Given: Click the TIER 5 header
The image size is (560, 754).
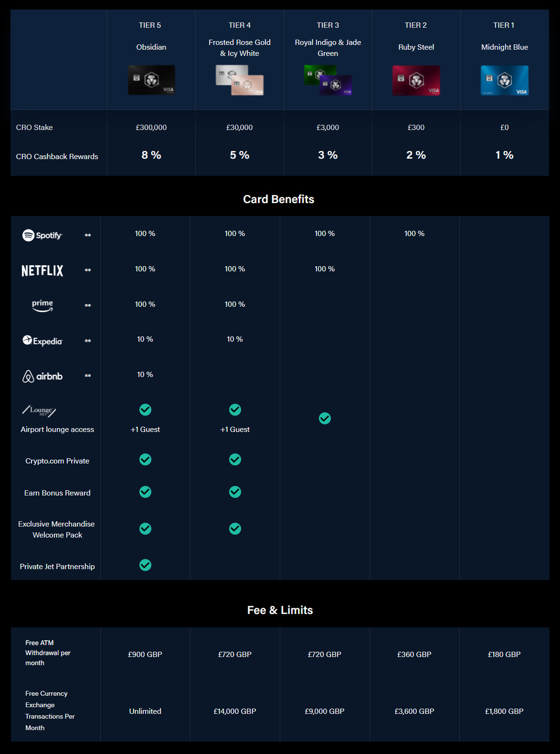Looking at the screenshot, I should tap(150, 25).
